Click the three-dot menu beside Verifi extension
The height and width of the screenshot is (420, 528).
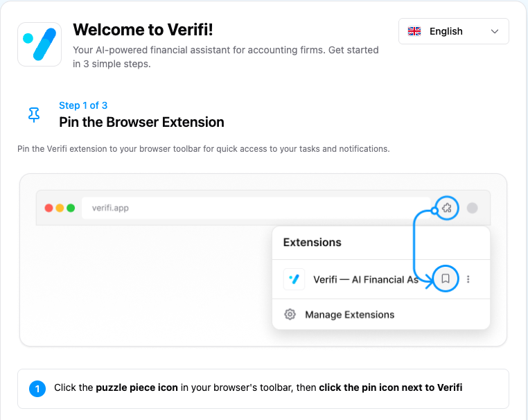pos(468,279)
